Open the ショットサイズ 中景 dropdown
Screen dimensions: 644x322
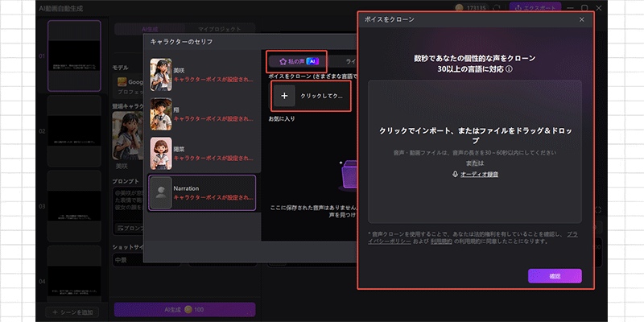point(147,260)
